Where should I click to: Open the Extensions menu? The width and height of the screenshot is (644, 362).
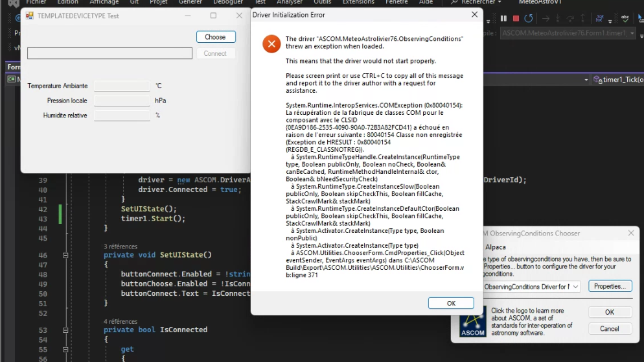[x=358, y=2]
